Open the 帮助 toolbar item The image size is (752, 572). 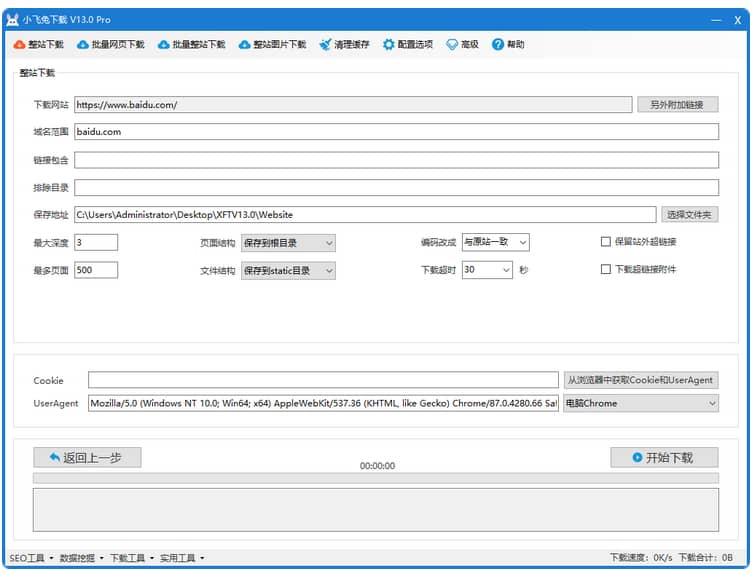tap(508, 45)
